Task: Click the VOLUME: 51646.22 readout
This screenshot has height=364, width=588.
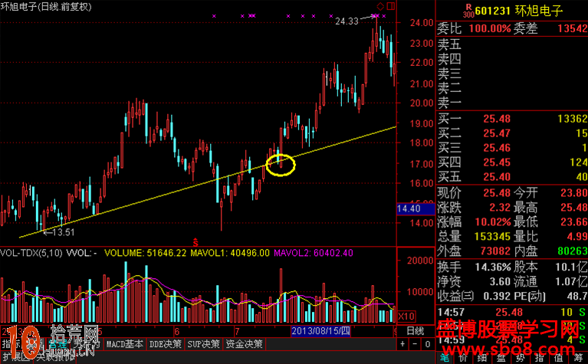Action: coord(145,253)
